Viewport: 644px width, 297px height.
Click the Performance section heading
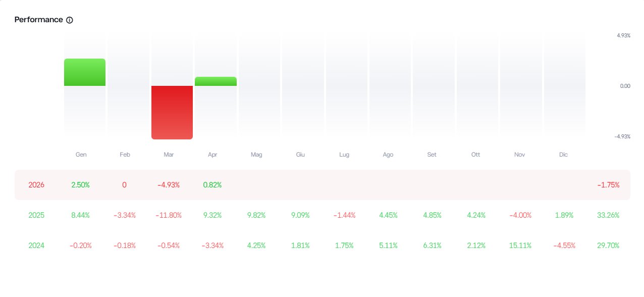(39, 20)
